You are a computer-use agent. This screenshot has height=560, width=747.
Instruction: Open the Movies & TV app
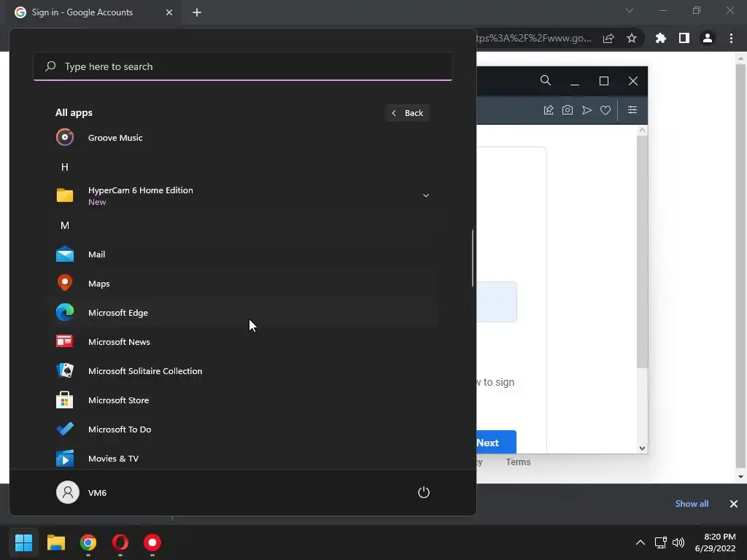click(242, 458)
